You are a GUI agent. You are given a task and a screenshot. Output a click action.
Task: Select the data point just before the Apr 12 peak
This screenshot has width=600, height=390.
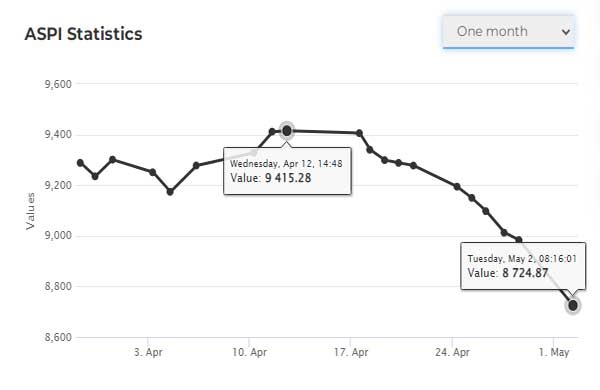(272, 132)
